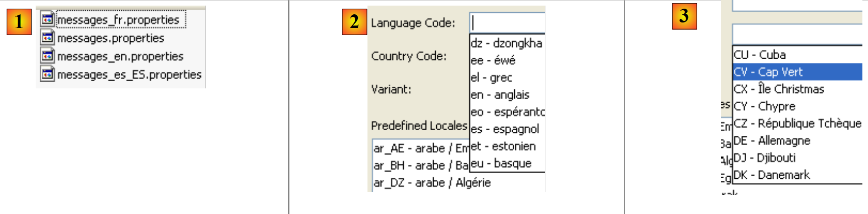Click the messages_fr.properties file icon
This screenshot has width=868, height=214.
point(47,19)
